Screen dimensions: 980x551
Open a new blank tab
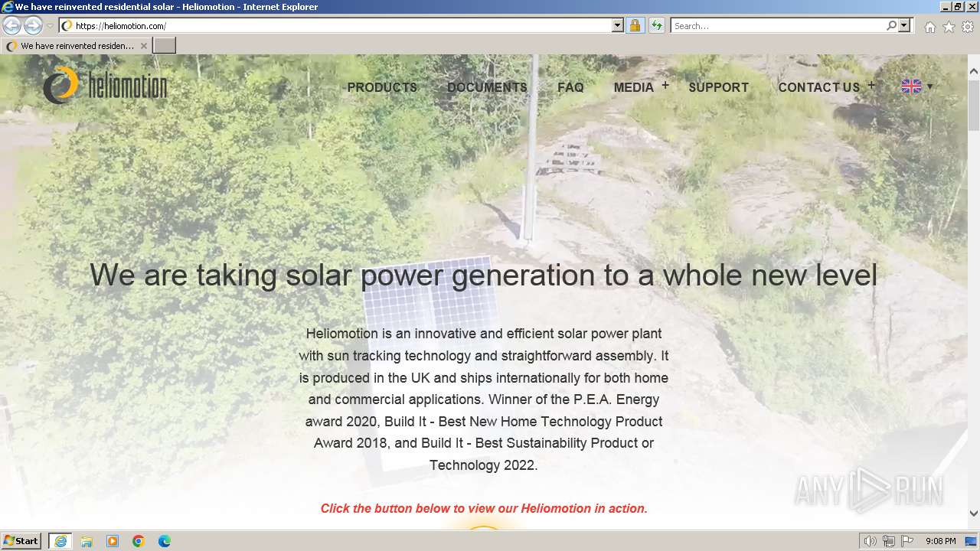click(x=165, y=45)
